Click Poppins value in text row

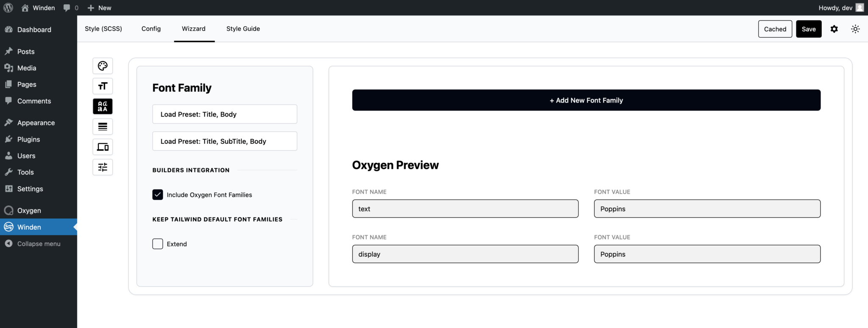[707, 208]
